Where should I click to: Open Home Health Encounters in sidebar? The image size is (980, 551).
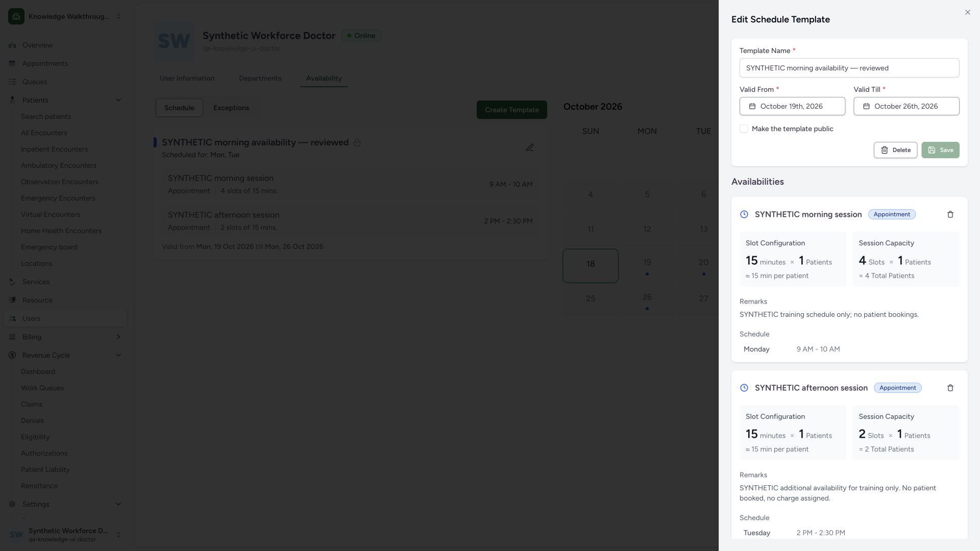pyautogui.click(x=61, y=231)
